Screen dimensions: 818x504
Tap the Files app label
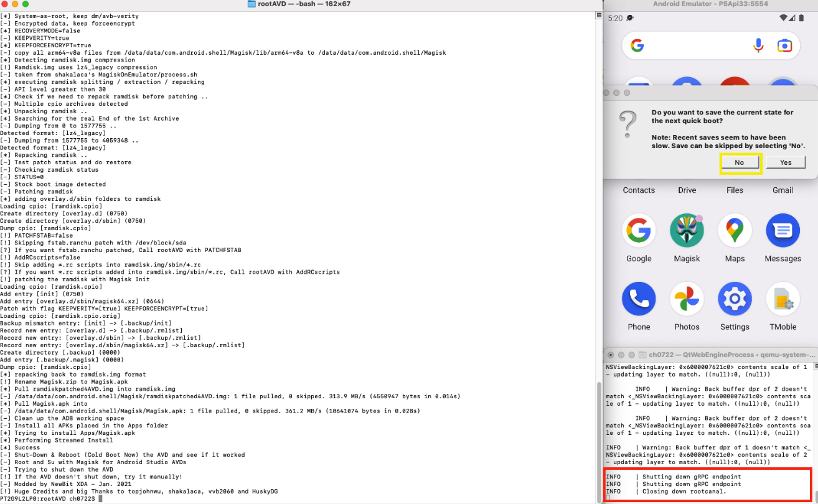click(x=735, y=190)
